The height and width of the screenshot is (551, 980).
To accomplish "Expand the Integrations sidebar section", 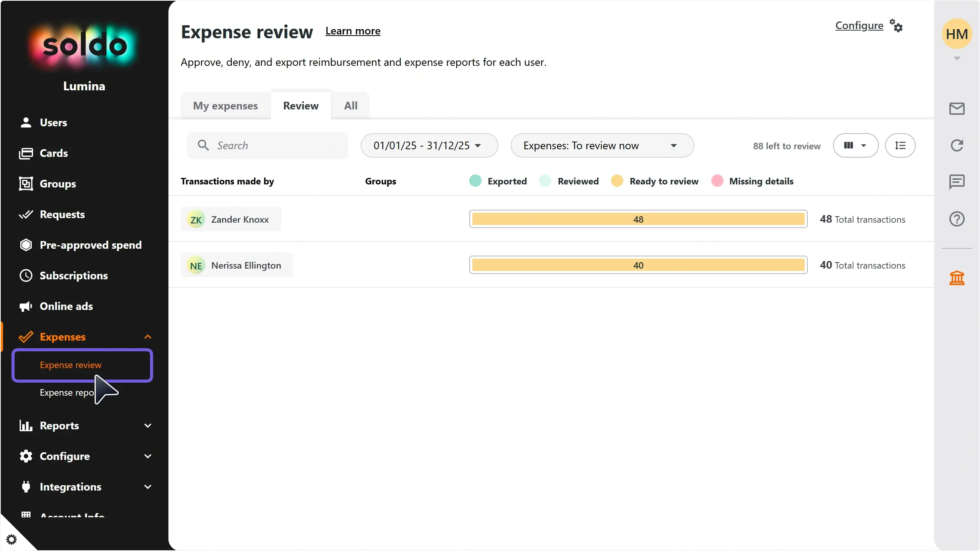I will [x=85, y=487].
